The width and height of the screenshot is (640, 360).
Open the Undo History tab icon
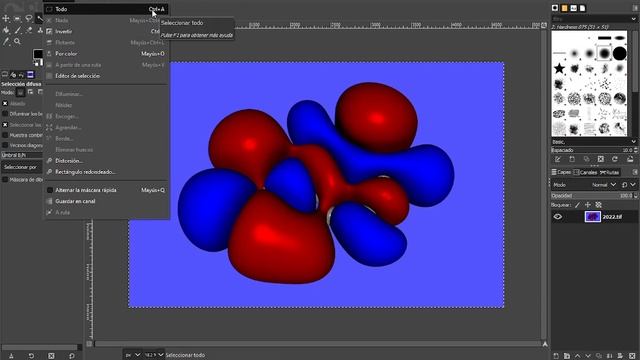pos(22,75)
